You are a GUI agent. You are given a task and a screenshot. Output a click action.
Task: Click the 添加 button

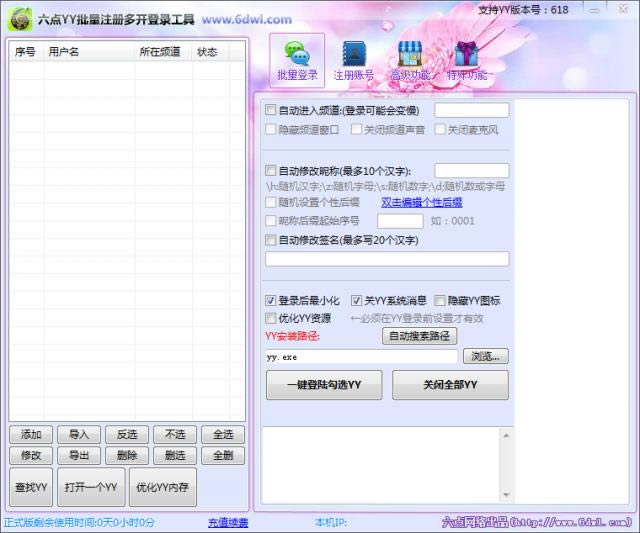coord(31,435)
